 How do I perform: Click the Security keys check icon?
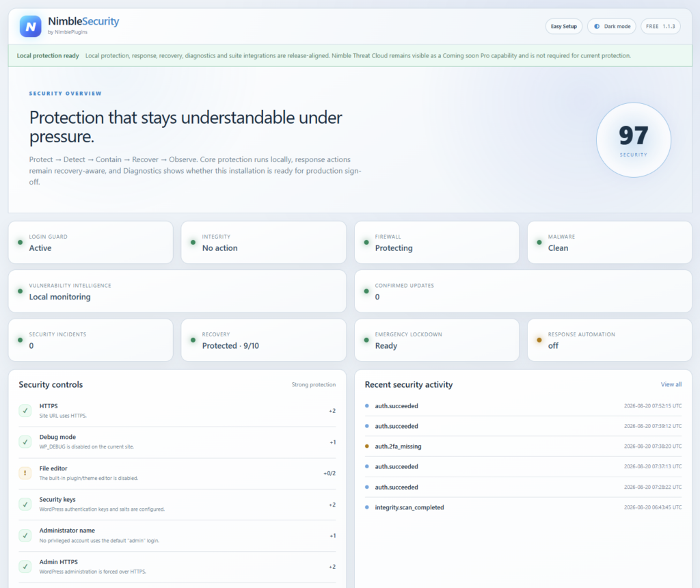[x=25, y=504]
